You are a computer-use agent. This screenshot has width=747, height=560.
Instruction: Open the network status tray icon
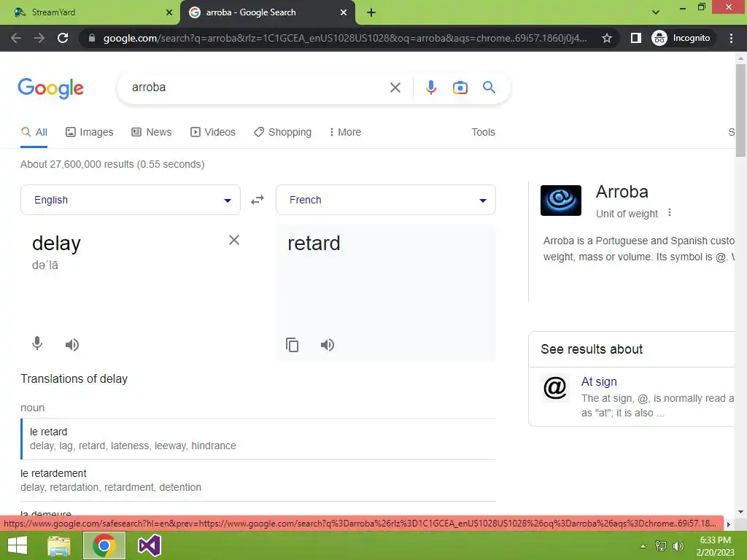661,546
